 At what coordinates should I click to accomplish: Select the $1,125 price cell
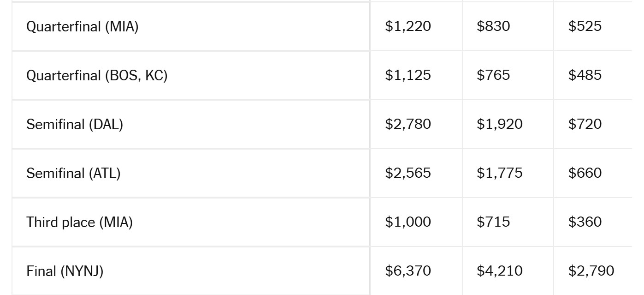[x=408, y=75]
